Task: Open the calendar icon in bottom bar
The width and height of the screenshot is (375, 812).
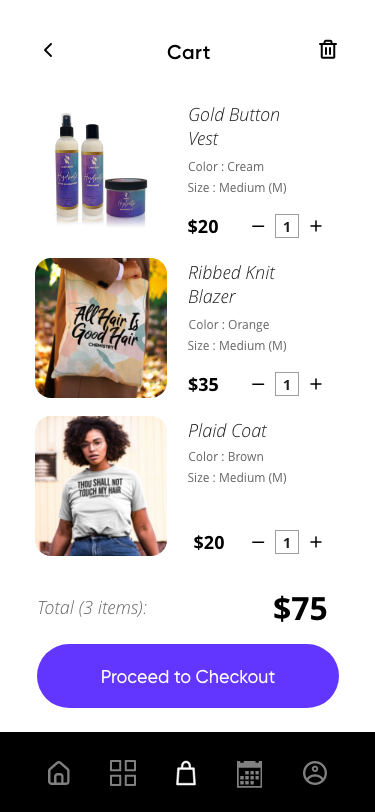Action: tap(250, 774)
